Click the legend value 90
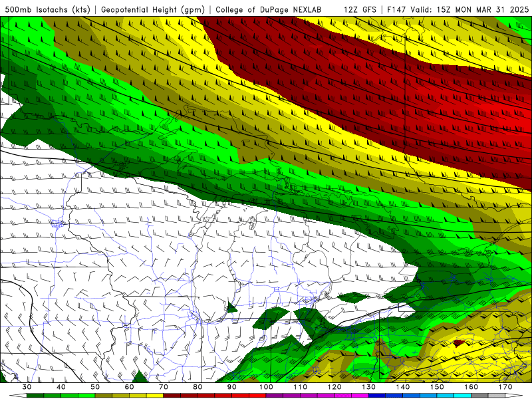This screenshot has height=399, width=532. [x=231, y=387]
